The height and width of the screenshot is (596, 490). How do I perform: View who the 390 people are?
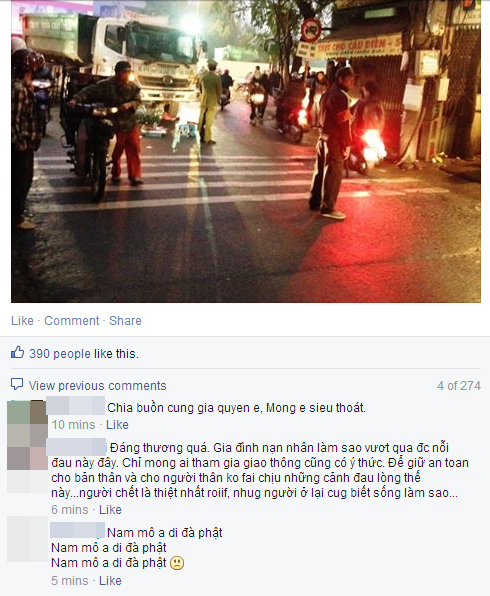click(60, 353)
